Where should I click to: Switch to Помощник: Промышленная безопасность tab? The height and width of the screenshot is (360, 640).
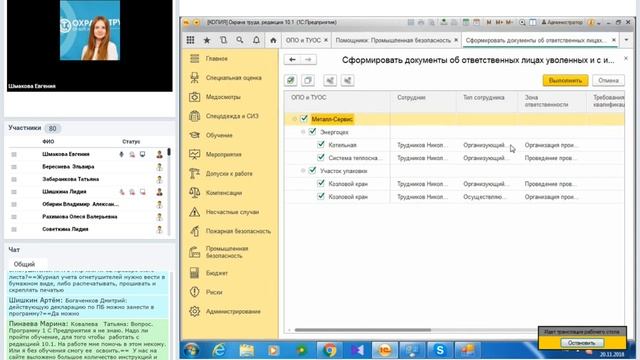393,40
